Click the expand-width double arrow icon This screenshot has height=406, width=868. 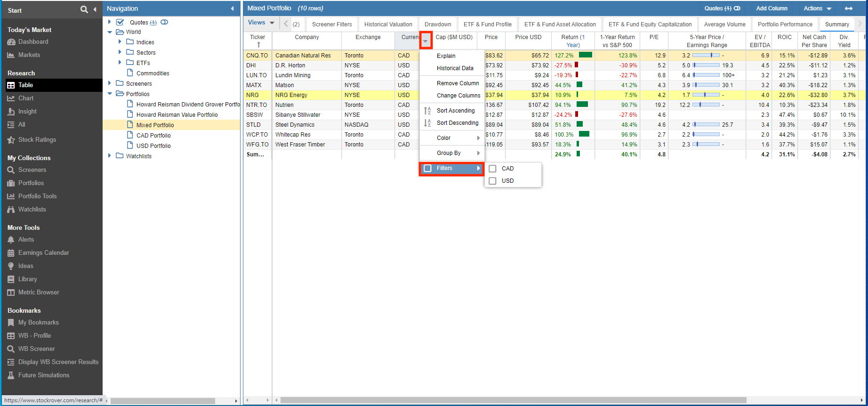click(848, 8)
